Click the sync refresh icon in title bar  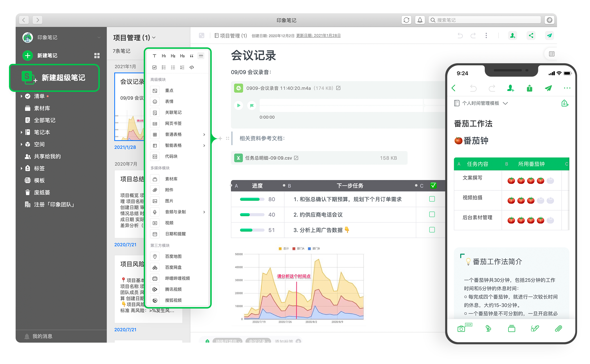point(406,20)
